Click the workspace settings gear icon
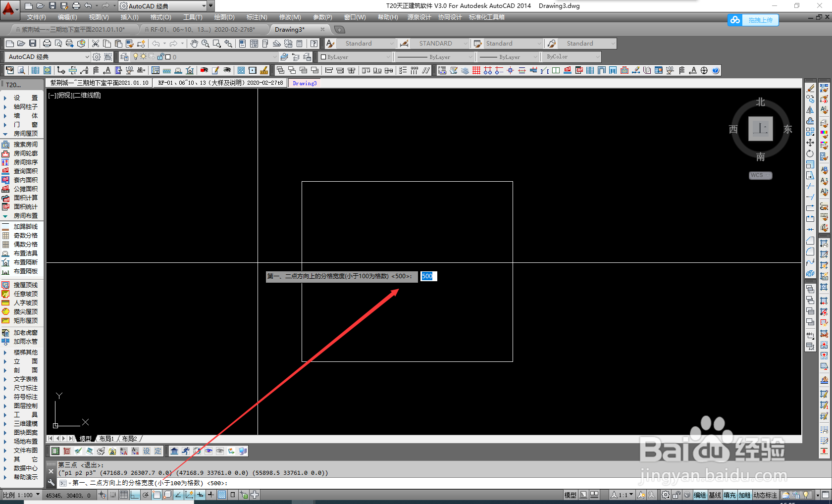832x504 pixels. tap(97, 57)
